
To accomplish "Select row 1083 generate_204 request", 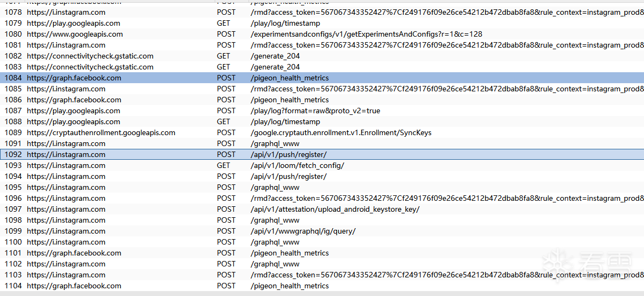I will (322, 67).
